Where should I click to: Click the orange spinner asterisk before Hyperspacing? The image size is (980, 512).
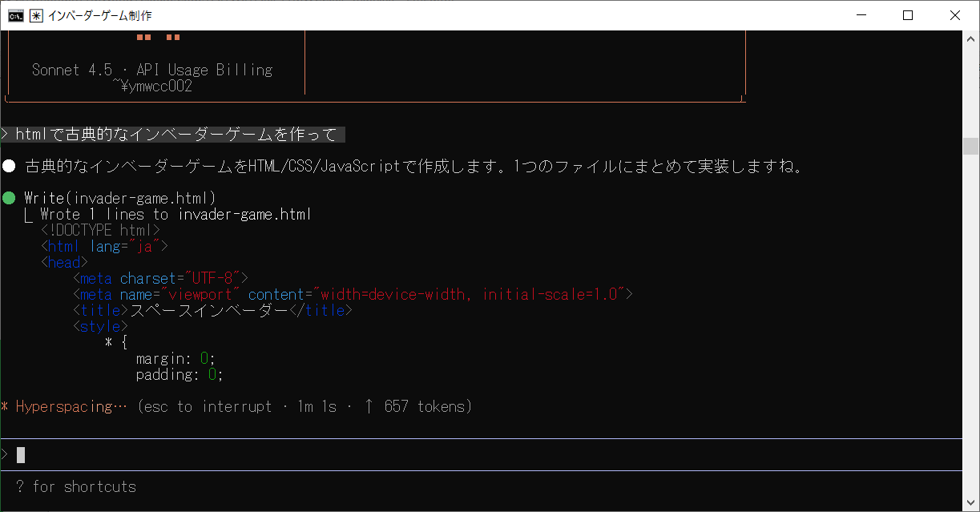click(5, 407)
